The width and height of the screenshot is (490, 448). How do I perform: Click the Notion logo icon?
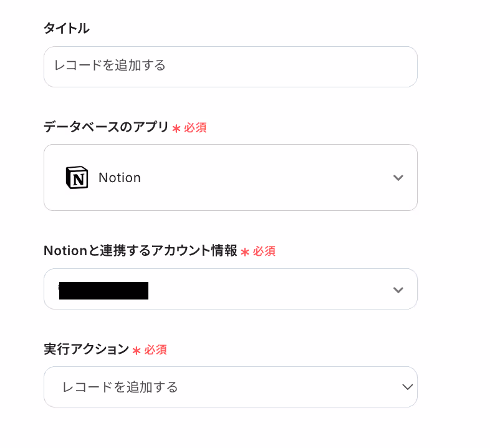77,177
